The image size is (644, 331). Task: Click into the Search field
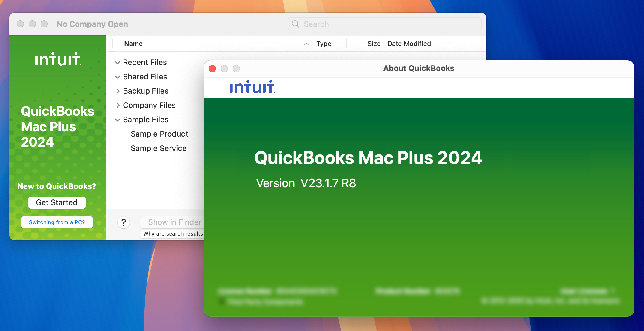point(384,24)
